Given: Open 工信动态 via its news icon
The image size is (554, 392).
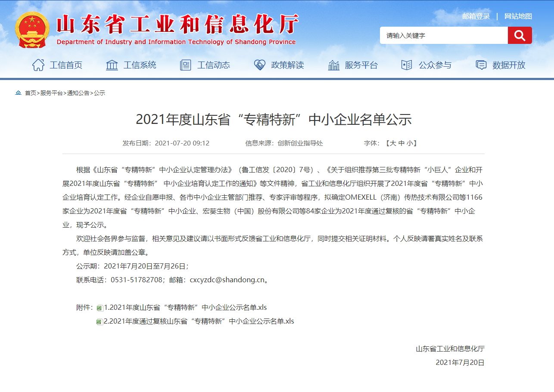Looking at the screenshot, I should 185,65.
